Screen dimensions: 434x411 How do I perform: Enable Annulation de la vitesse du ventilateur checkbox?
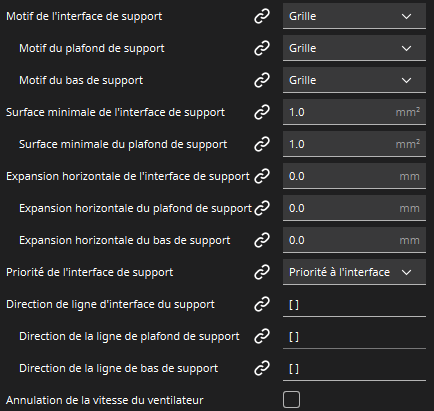tap(291, 400)
